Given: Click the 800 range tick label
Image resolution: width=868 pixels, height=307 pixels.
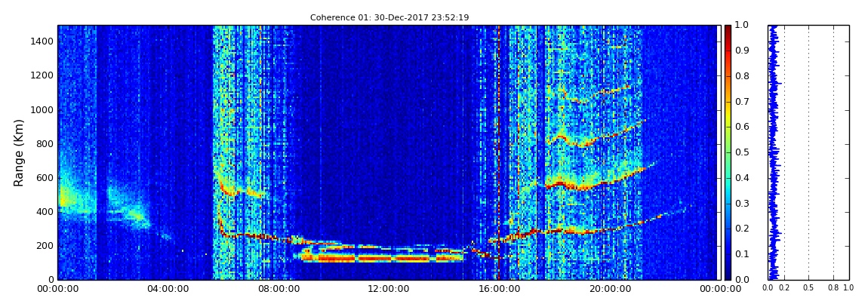Looking at the screenshot, I should tap(45, 144).
